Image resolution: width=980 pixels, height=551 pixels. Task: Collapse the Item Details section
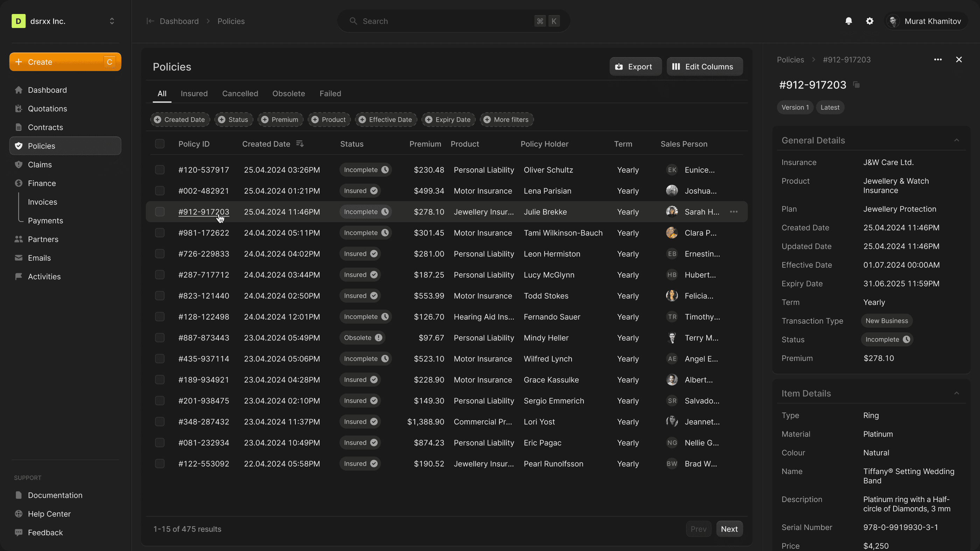(957, 393)
